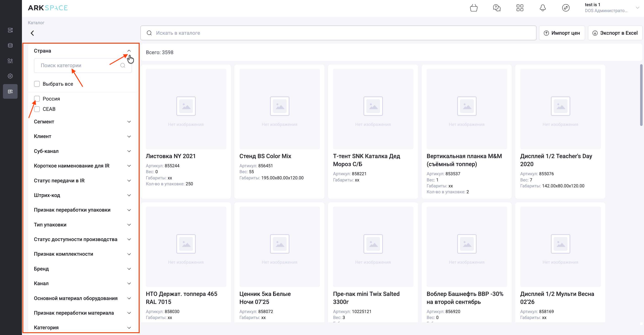Click the Экспорт в Excel button
644x335 pixels.
pos(615,33)
